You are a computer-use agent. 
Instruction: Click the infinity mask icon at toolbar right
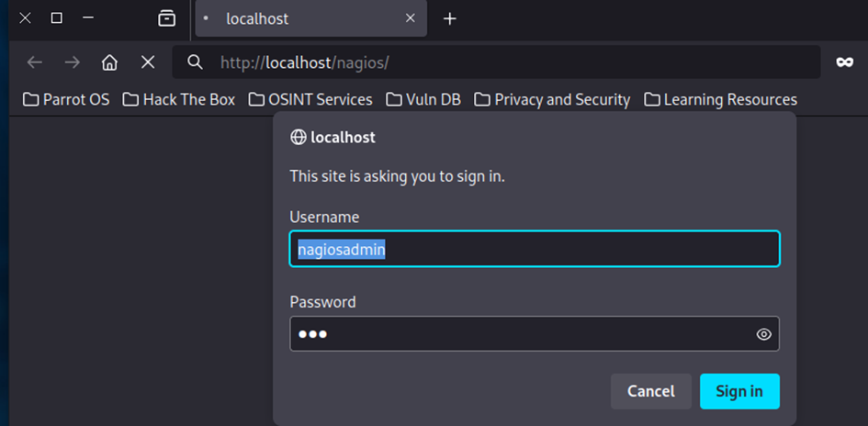[844, 62]
